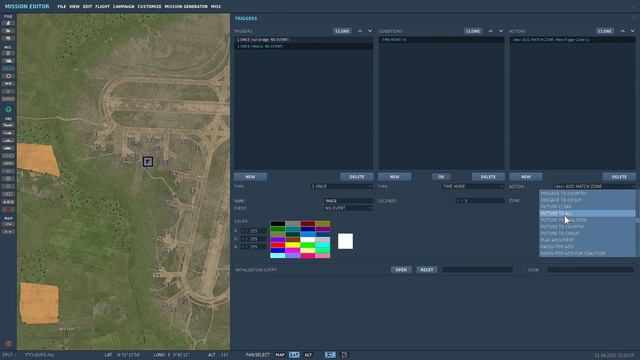The width and height of the screenshot is (640, 360).
Task: Move condition up in Conditions list
Action: point(491,31)
